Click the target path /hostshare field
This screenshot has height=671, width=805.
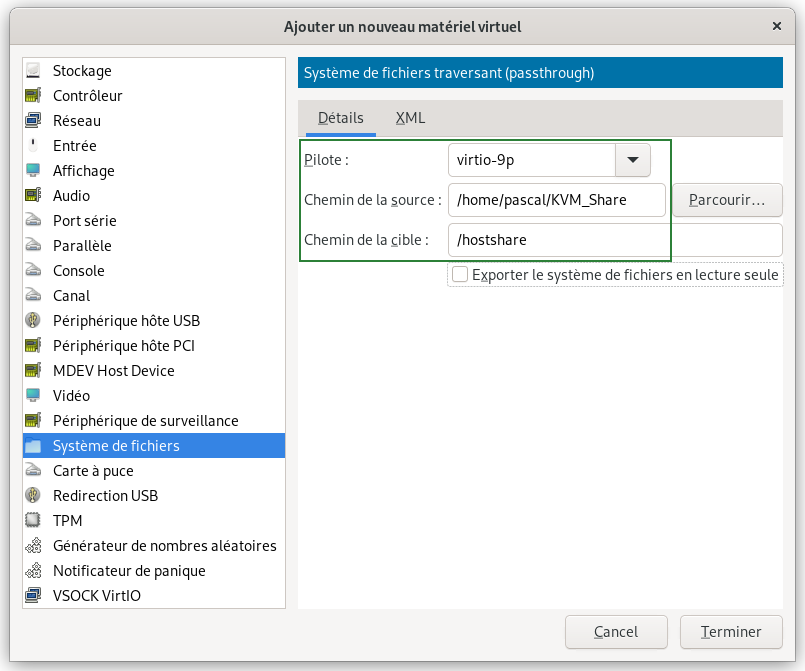click(615, 240)
